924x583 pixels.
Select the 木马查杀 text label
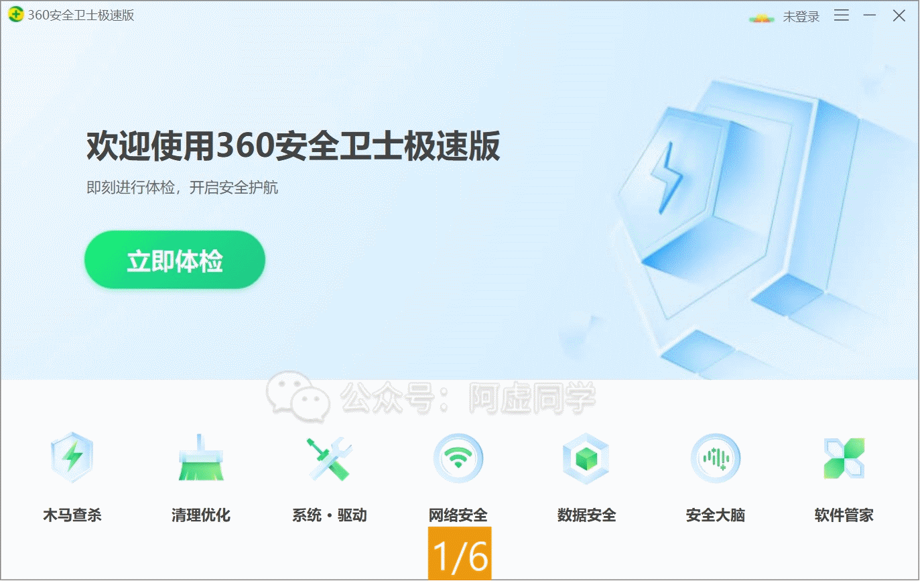click(x=72, y=515)
